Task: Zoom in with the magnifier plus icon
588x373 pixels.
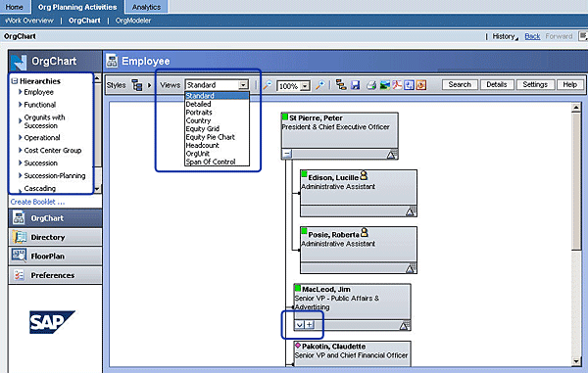Action: pos(319,85)
